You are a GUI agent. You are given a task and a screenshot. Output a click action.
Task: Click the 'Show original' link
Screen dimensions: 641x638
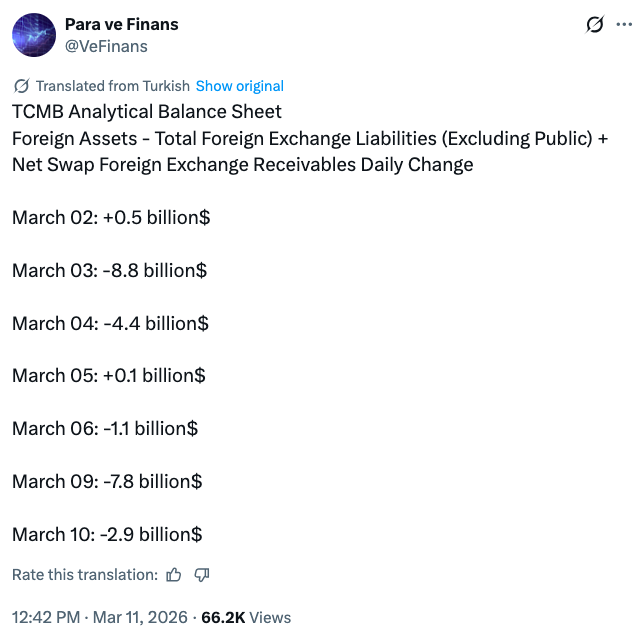click(x=240, y=86)
